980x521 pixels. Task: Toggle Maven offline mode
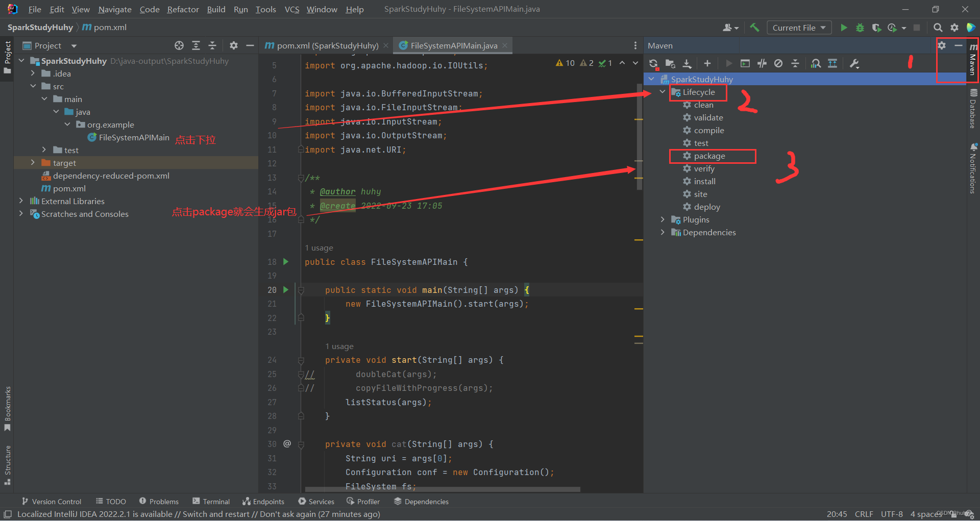pos(762,64)
